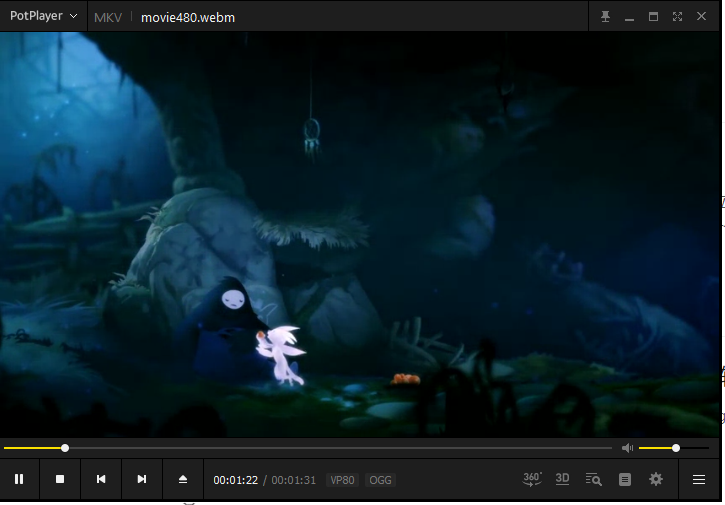
Task: Close the PotPlayer window
Action: coord(701,16)
